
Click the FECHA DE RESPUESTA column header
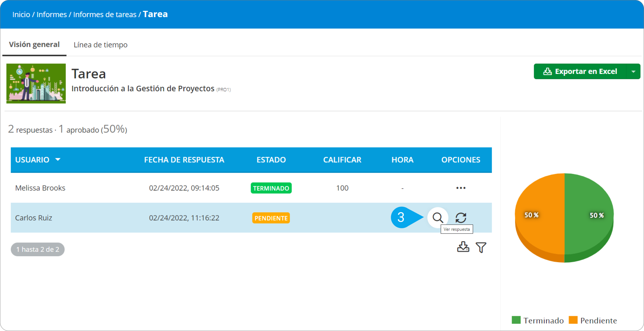(184, 160)
